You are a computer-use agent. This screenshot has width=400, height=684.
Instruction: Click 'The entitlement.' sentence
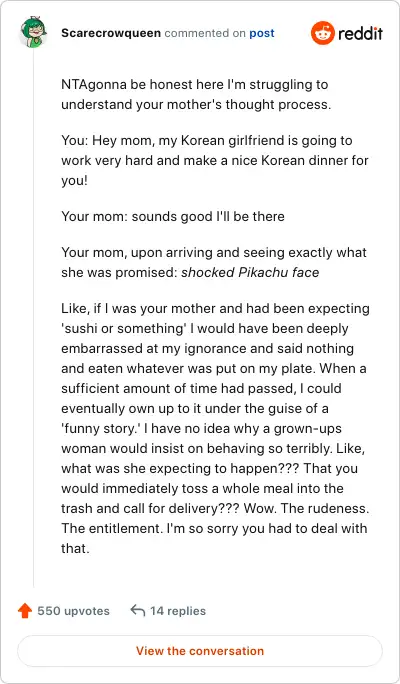pyautogui.click(x=112, y=529)
